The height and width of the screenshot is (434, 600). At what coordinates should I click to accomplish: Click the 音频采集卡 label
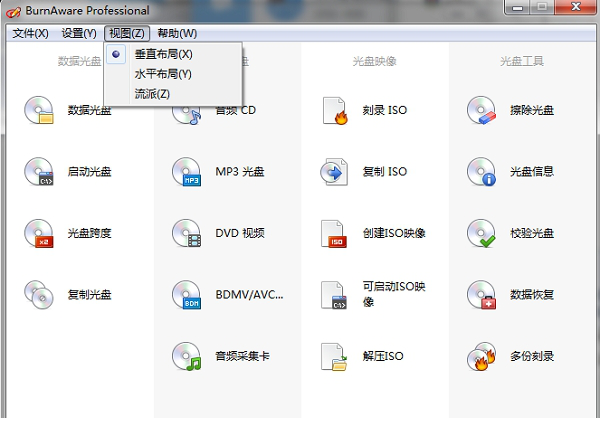point(242,356)
